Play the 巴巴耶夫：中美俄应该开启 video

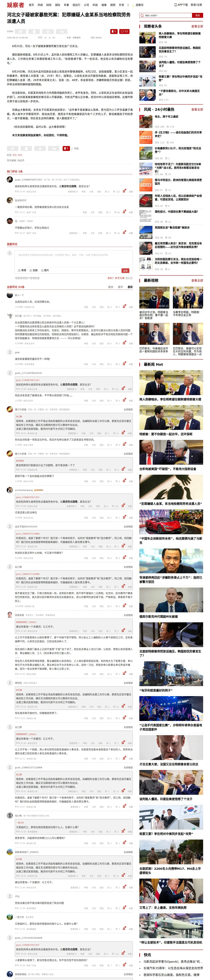pyautogui.click(x=154, y=334)
